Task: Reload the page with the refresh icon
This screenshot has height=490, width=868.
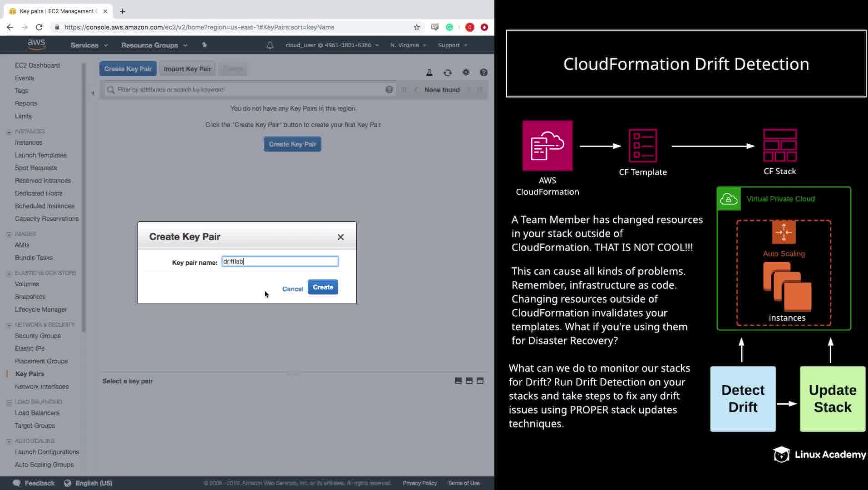Action: pos(39,27)
